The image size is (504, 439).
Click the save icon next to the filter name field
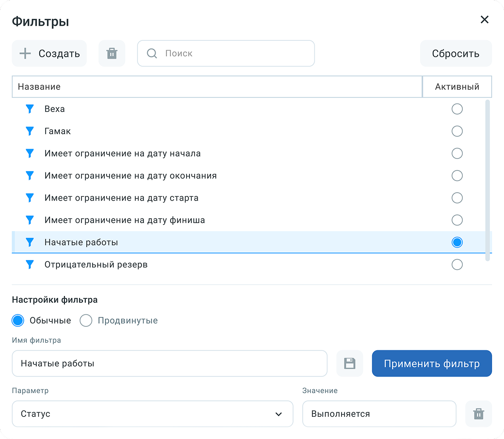(x=349, y=363)
